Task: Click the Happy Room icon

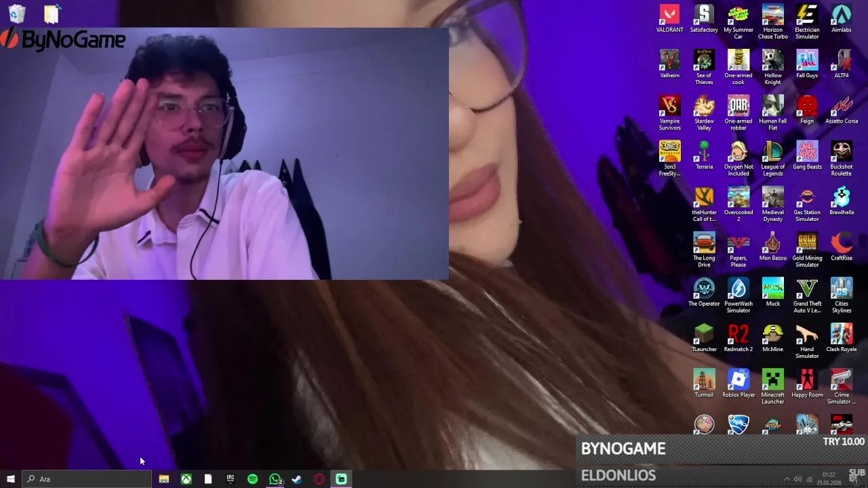Action: coord(807,382)
